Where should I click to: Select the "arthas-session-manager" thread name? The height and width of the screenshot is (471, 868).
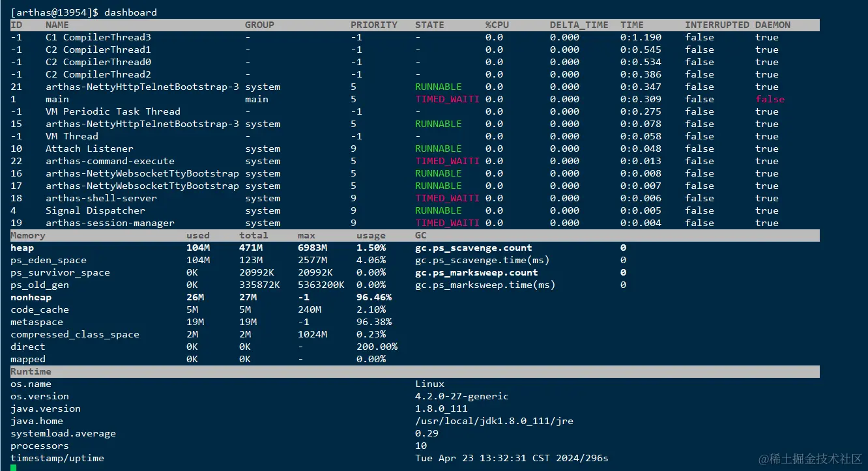110,223
